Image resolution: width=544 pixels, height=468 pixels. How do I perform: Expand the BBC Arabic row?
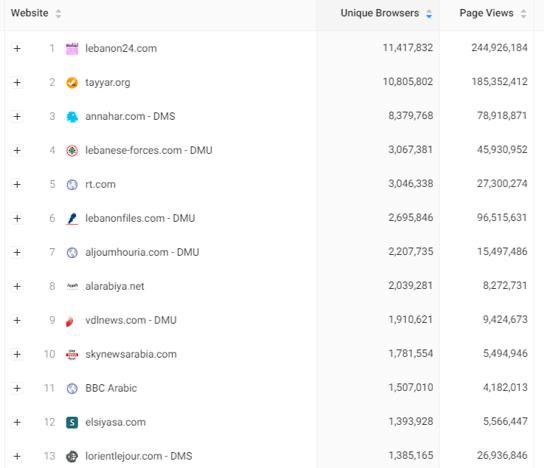(17, 389)
